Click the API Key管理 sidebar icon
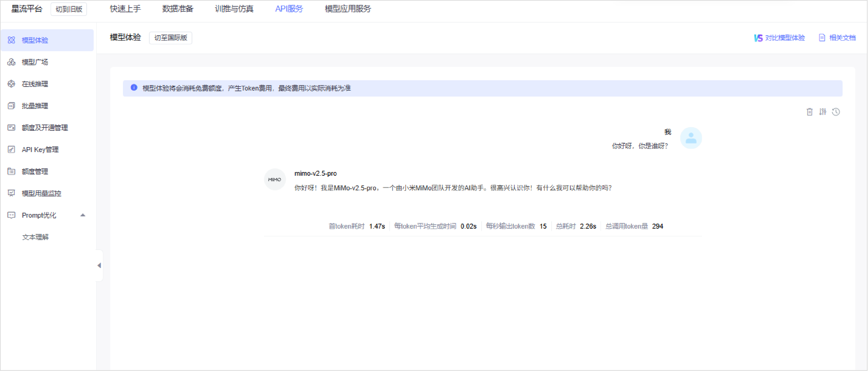 coord(11,149)
